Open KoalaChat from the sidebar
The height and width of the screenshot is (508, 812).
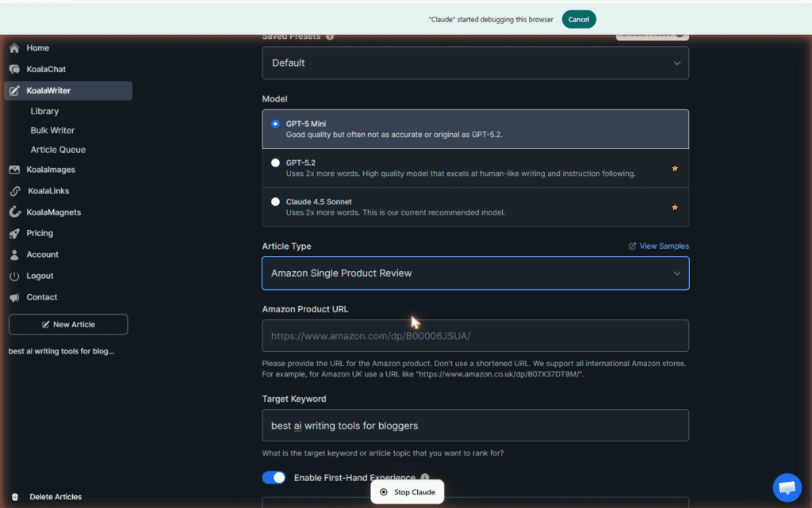pyautogui.click(x=46, y=69)
